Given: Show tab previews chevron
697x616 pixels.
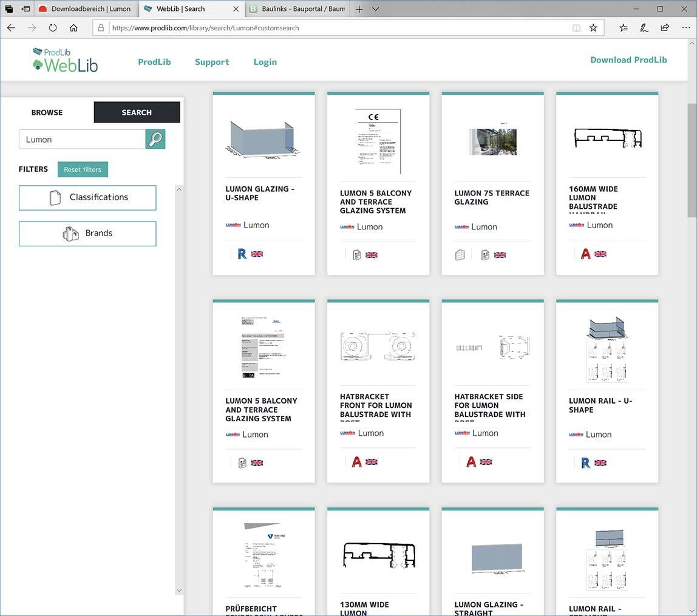Looking at the screenshot, I should click(x=376, y=9).
